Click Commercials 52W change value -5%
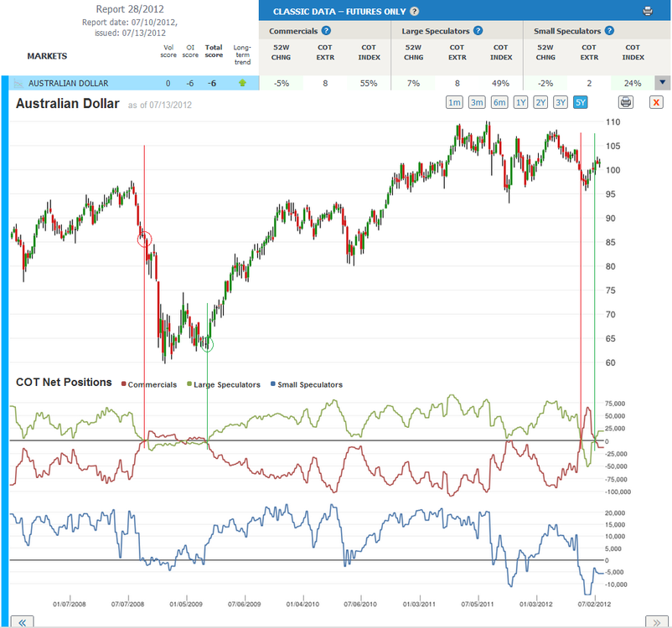This screenshot has width=672, height=628. pos(282,83)
